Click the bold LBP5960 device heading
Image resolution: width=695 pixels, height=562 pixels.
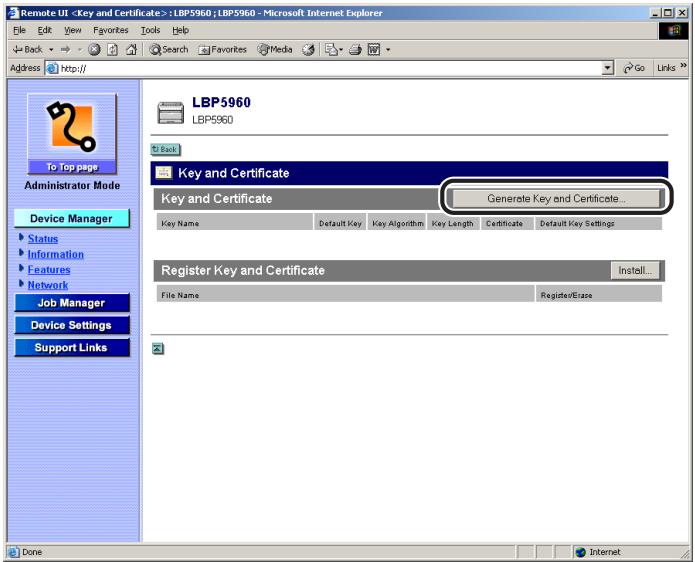coord(222,102)
